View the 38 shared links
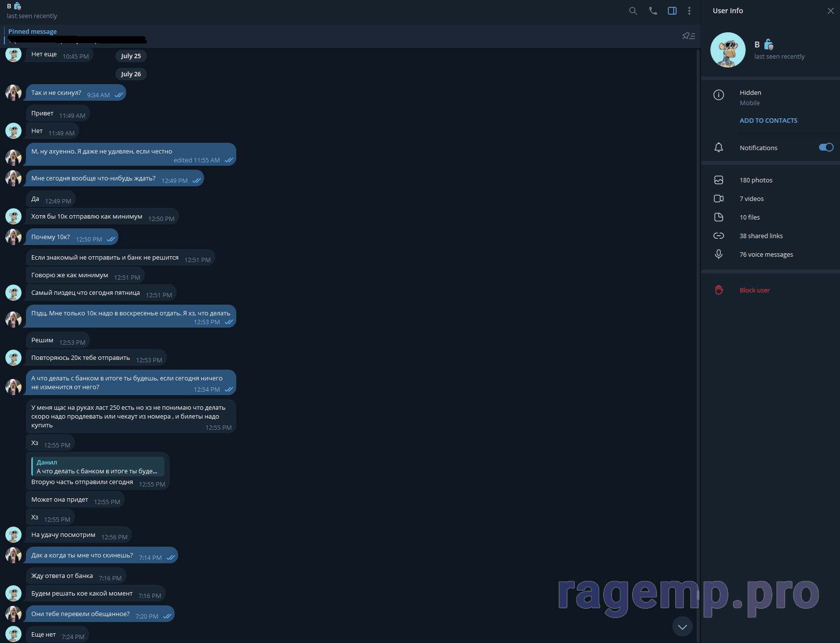The width and height of the screenshot is (840, 643). click(761, 236)
